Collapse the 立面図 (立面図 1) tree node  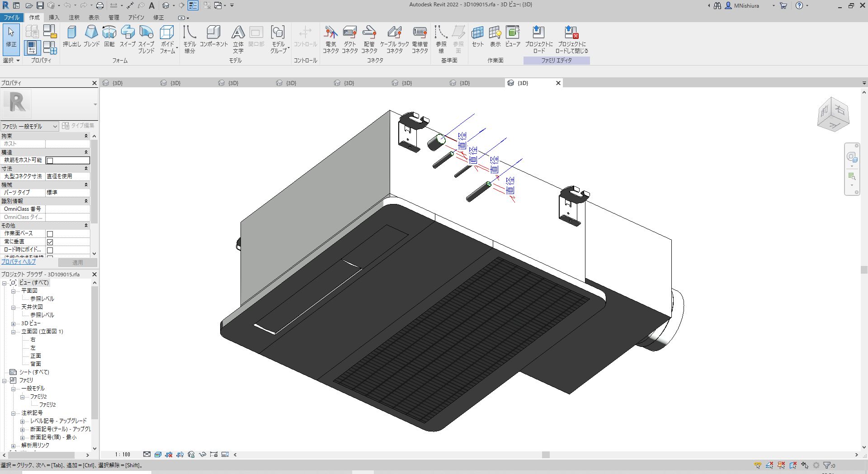tap(13, 332)
